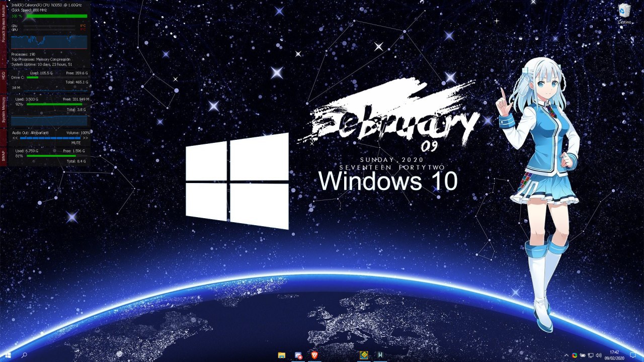Click the Intel Celeron CPU name text

tap(47, 5)
